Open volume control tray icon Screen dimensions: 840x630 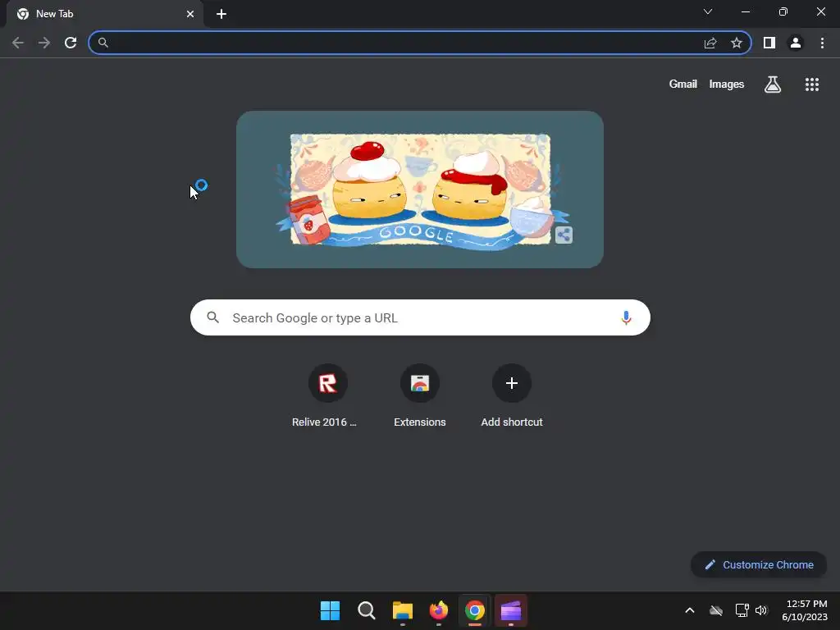pyautogui.click(x=761, y=610)
